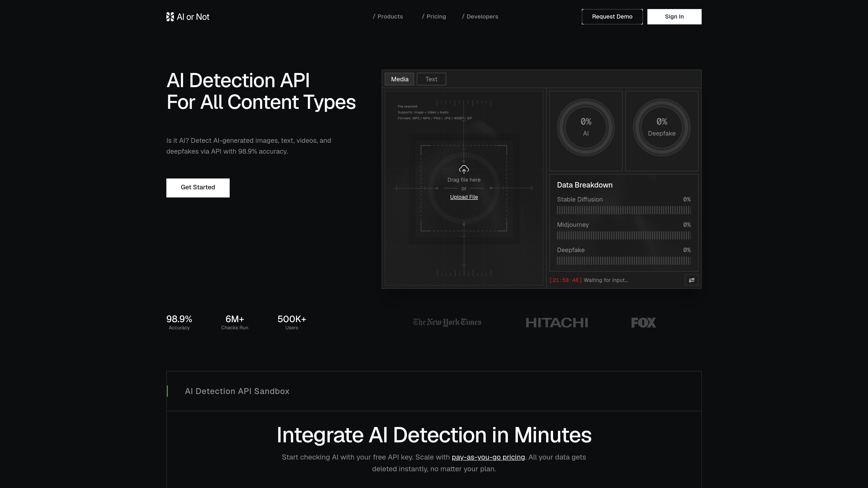Click the cloud upload icon

(464, 169)
